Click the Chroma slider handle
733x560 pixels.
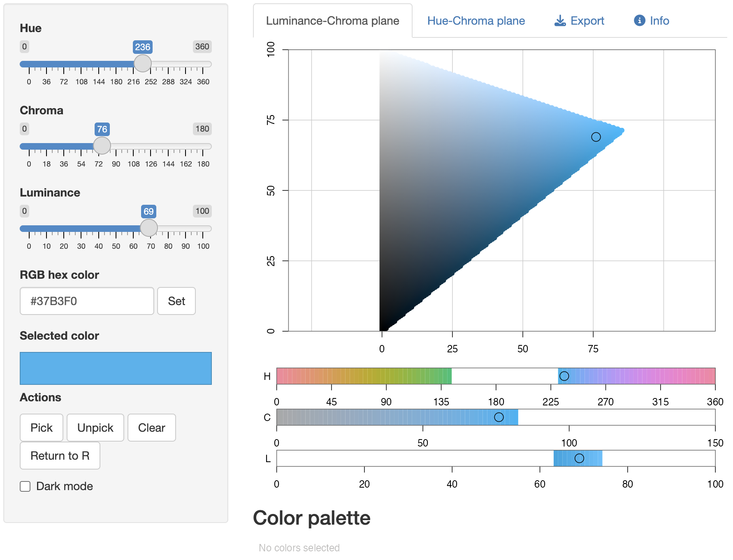[102, 146]
